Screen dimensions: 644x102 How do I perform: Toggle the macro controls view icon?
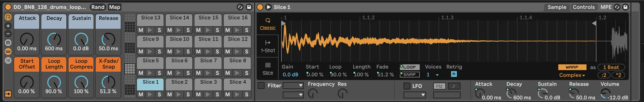tap(8, 17)
